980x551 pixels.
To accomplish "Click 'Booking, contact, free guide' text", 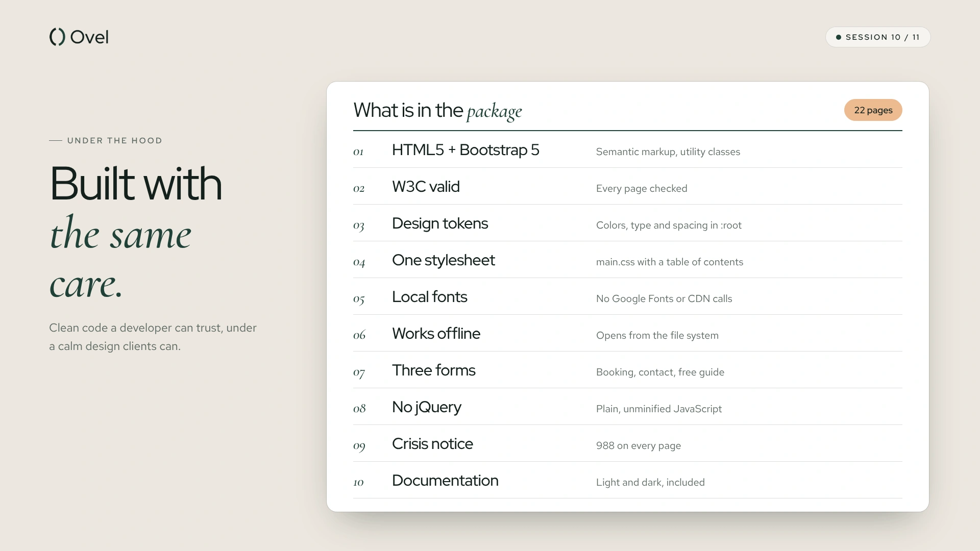I will (660, 372).
